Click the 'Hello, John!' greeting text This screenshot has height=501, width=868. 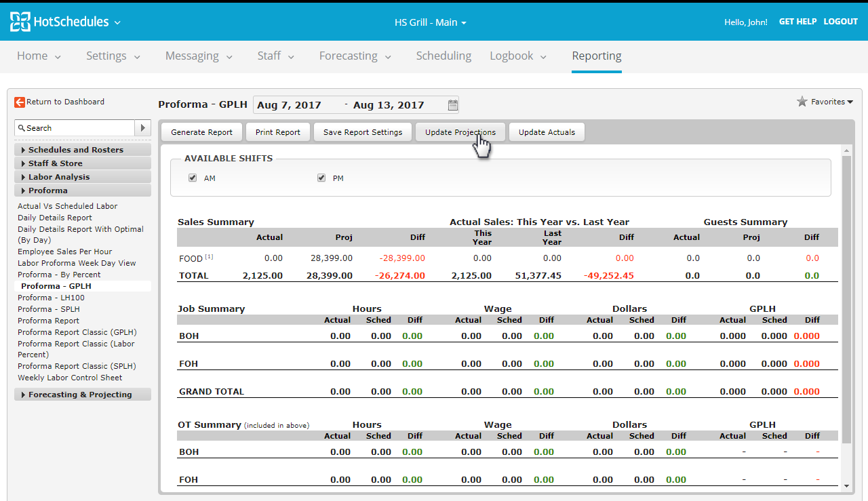(x=746, y=22)
